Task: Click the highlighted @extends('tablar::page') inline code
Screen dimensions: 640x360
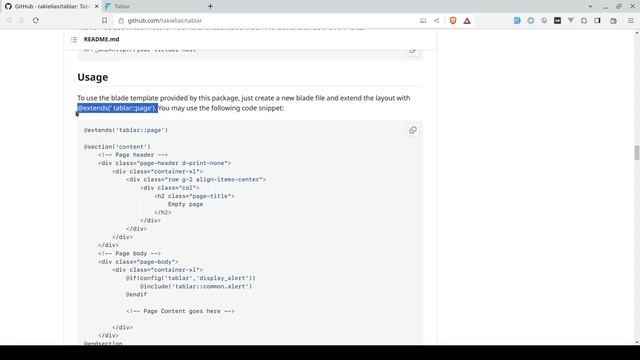Action: (x=117, y=108)
